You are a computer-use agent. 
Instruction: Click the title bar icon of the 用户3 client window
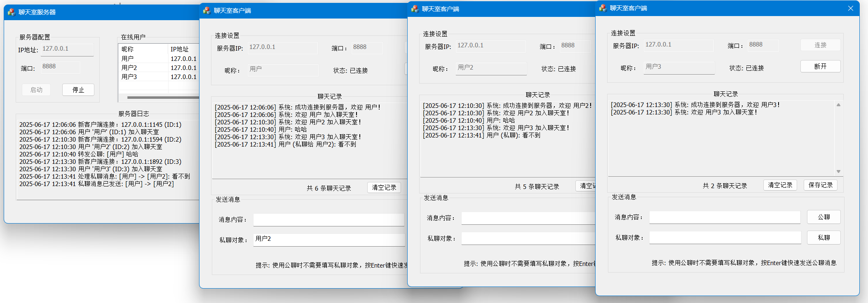[603, 8]
